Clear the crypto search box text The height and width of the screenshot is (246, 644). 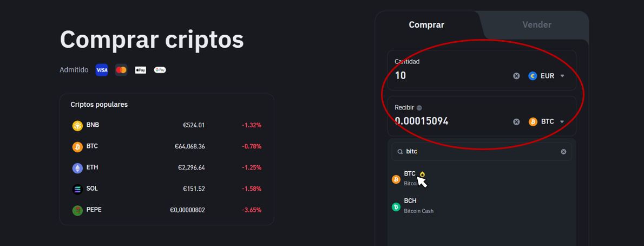click(563, 152)
